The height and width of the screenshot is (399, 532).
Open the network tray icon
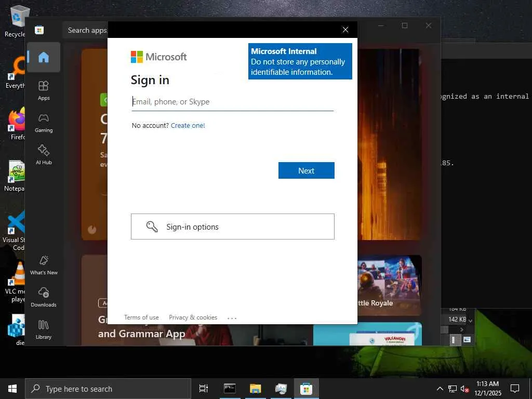453,389
